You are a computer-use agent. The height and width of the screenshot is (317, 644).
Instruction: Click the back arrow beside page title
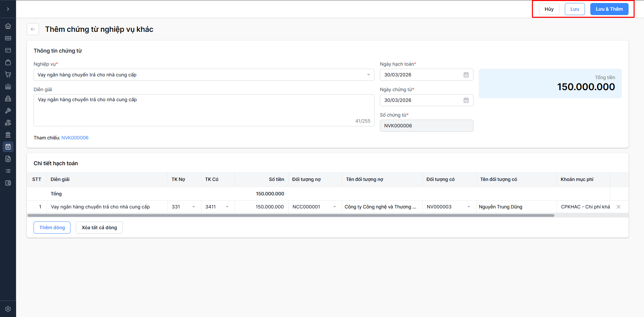[33, 29]
